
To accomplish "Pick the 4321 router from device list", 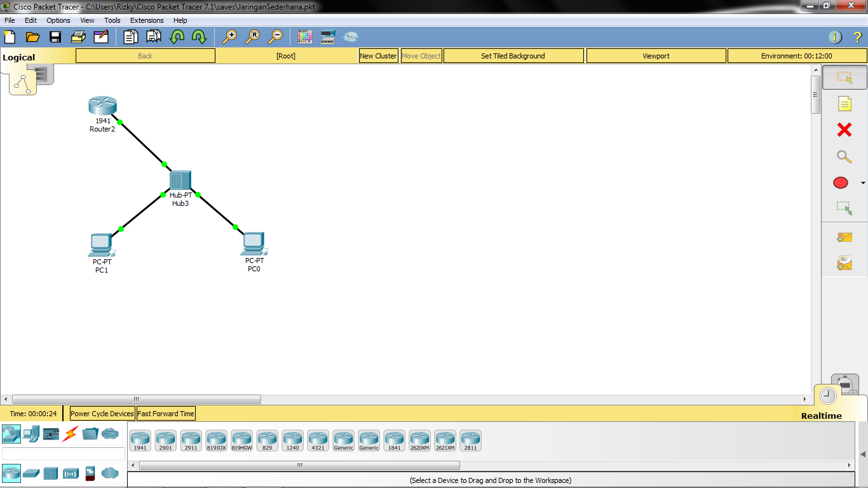I will click(318, 440).
